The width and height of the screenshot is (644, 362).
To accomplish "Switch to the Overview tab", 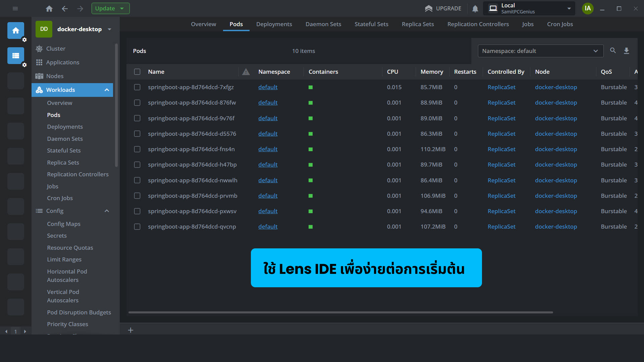I will pyautogui.click(x=203, y=24).
